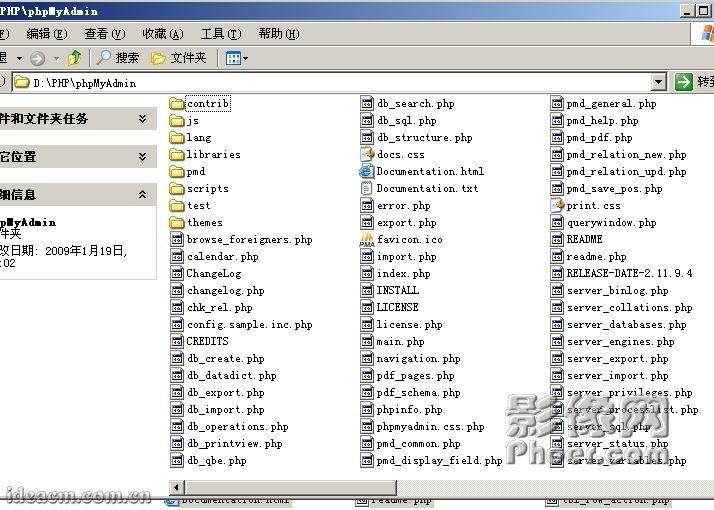Click the README file icon
The image size is (714, 510).
point(557,240)
